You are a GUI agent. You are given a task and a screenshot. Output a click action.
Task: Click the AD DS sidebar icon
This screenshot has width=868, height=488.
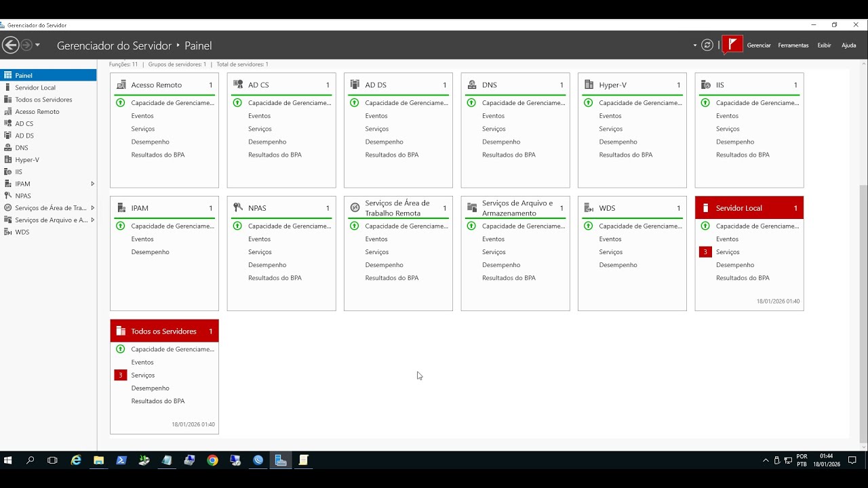pyautogui.click(x=8, y=136)
